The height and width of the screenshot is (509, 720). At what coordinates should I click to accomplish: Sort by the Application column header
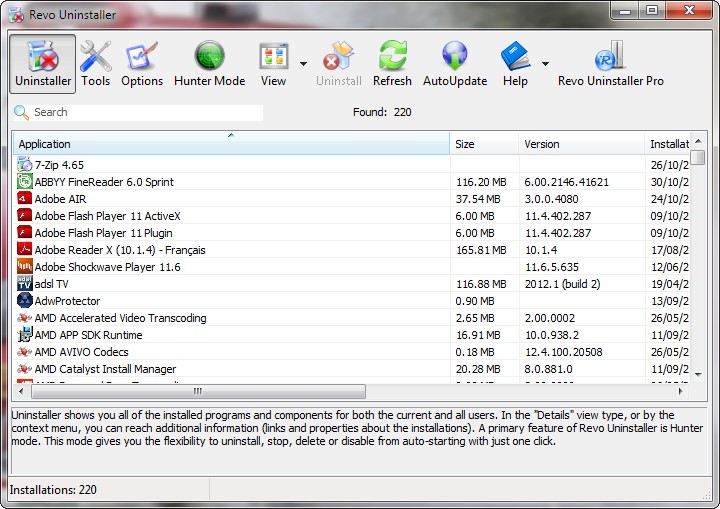231,143
